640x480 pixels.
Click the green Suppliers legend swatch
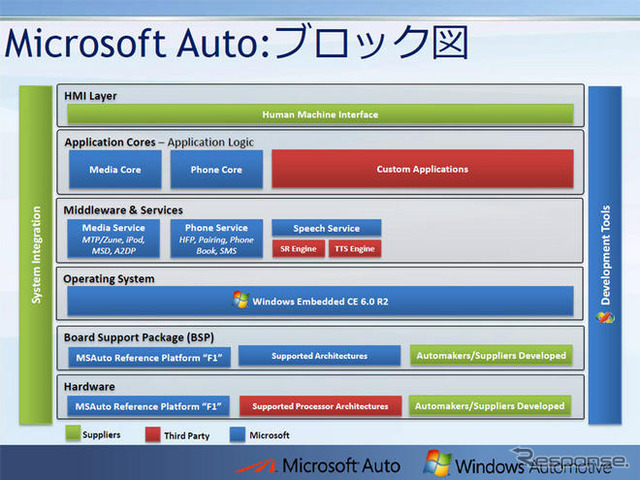click(73, 433)
